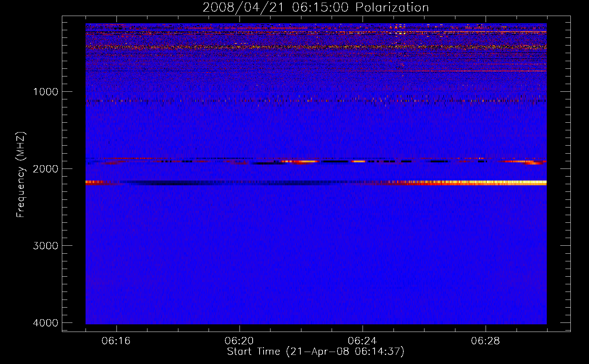Viewport: 589px width, 364px height.
Task: Click the 4000 frequency tick label
Action: tap(46, 323)
